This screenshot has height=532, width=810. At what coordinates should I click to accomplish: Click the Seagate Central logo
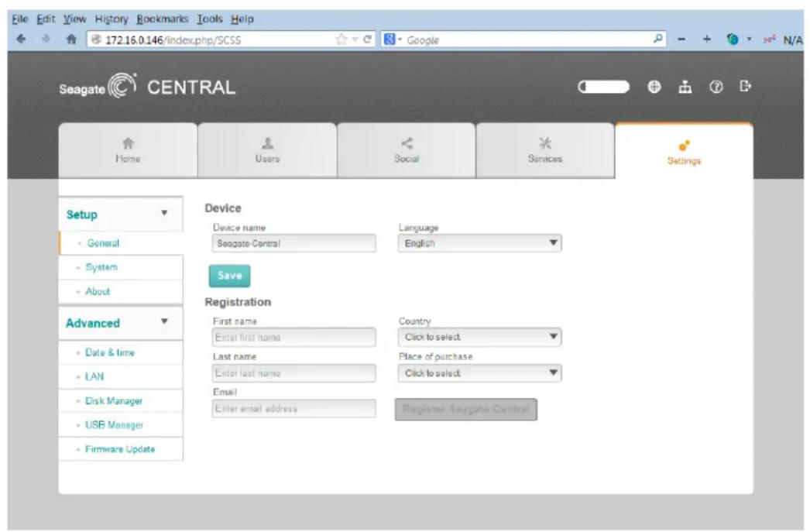point(146,87)
